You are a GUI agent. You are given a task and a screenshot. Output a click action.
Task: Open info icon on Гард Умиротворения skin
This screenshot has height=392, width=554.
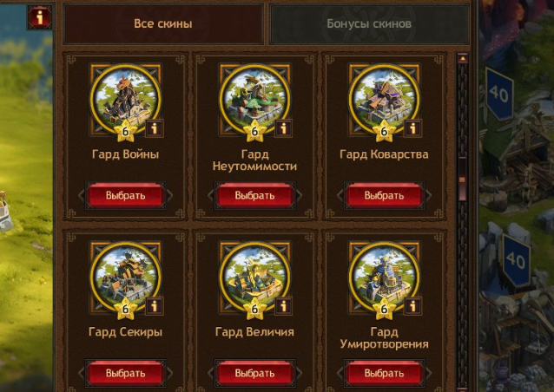(413, 306)
